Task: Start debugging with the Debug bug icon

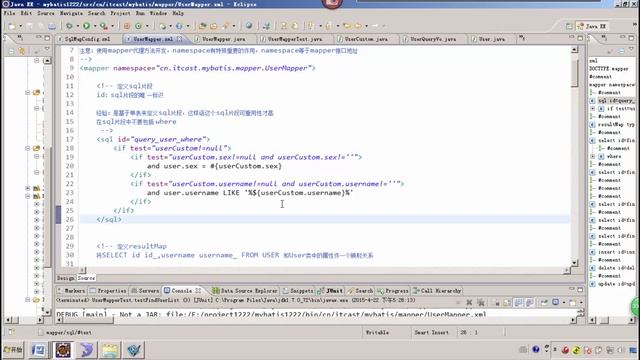Action: [69, 26]
